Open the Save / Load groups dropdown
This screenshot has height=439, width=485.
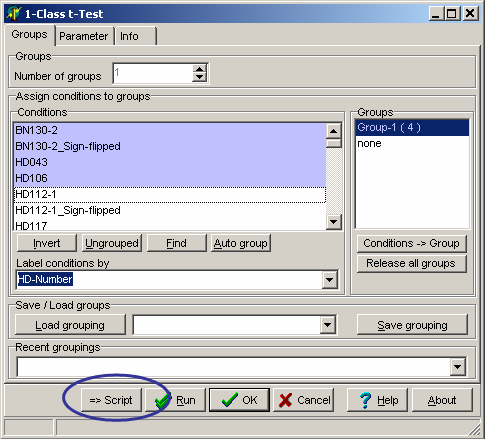327,325
